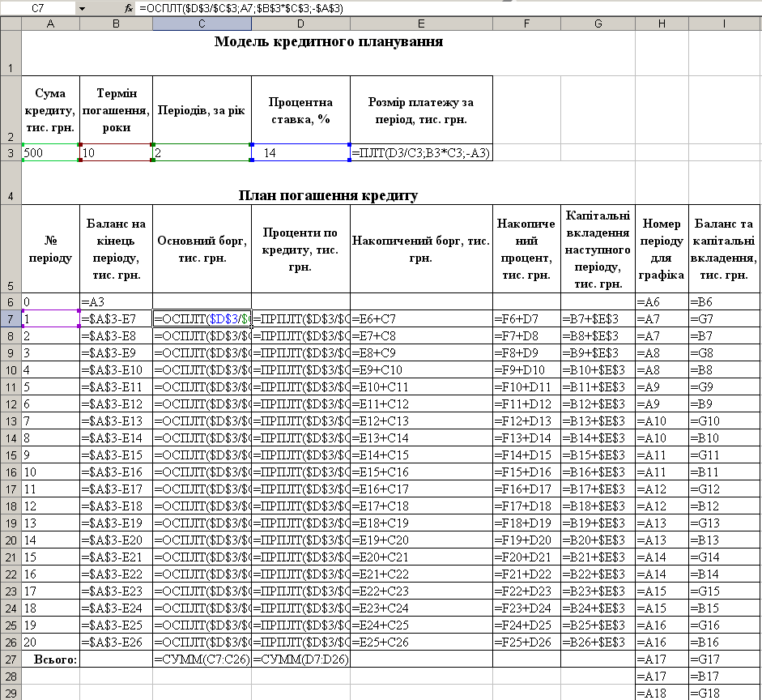Viewport: 762px width, 700px height.
Task: Click header 'Номер періоду для графіка'
Action: click(662, 249)
